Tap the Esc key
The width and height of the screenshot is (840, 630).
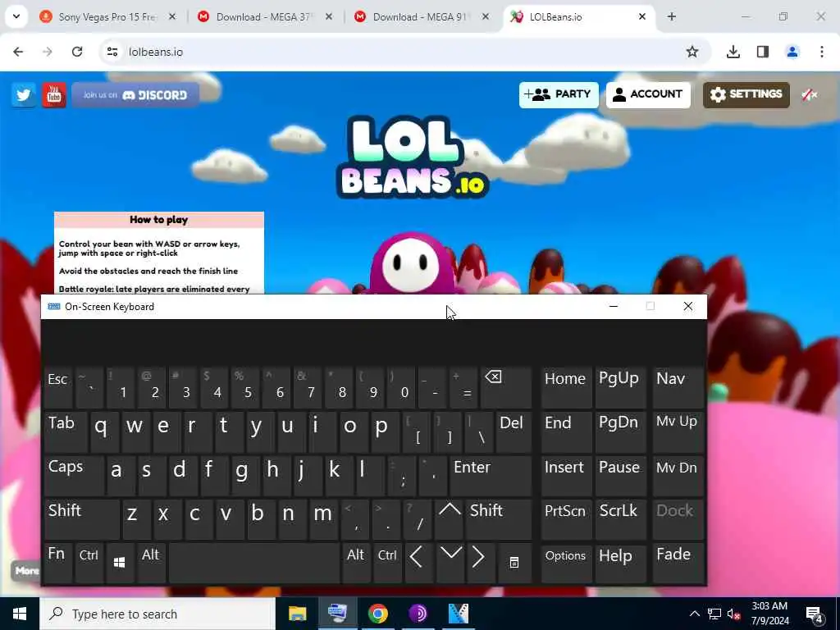pyautogui.click(x=58, y=387)
